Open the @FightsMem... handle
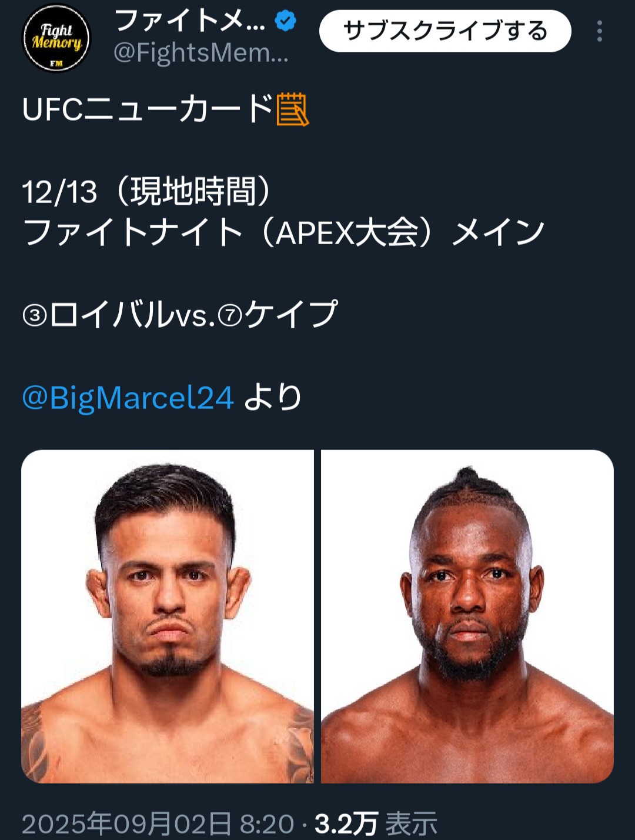Screen dimensions: 635x840 pyautogui.click(x=201, y=54)
